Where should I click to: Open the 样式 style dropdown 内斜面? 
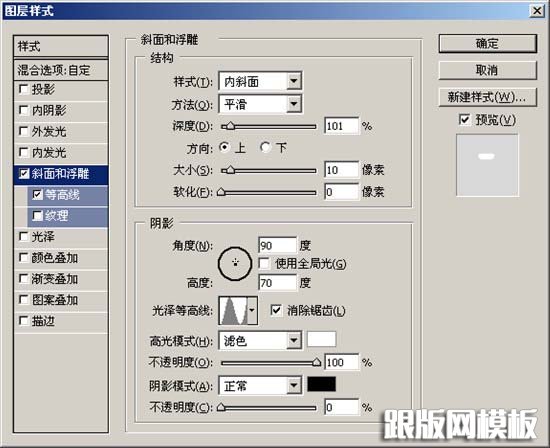261,82
